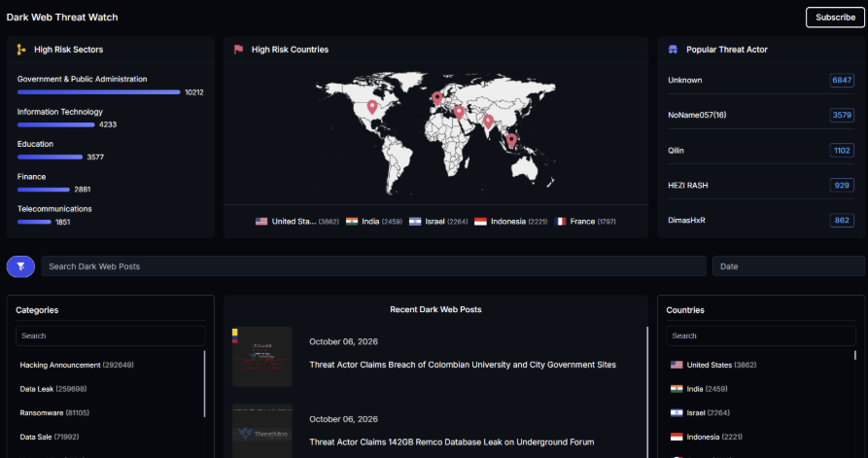The height and width of the screenshot is (458, 868).
Task: Select the DimasHxR threat actor name
Action: 686,221
